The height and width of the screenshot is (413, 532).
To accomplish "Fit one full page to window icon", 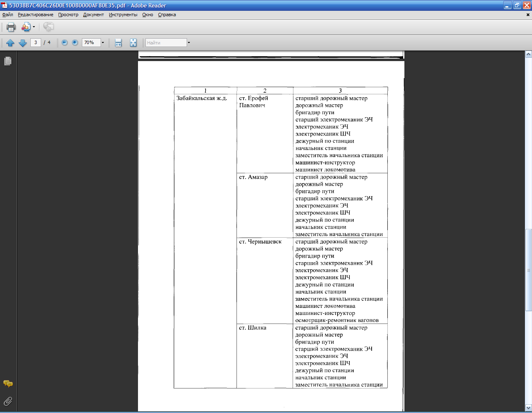I will click(x=133, y=43).
